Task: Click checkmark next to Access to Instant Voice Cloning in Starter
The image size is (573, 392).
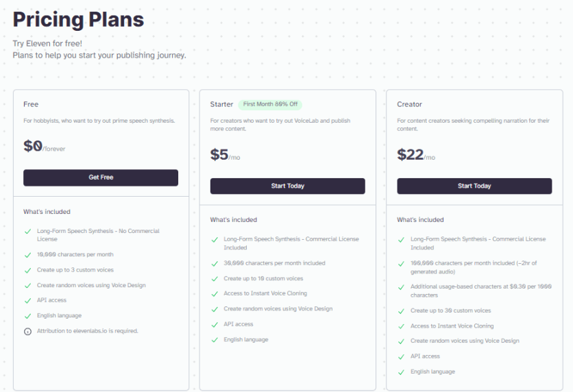Action: point(215,293)
